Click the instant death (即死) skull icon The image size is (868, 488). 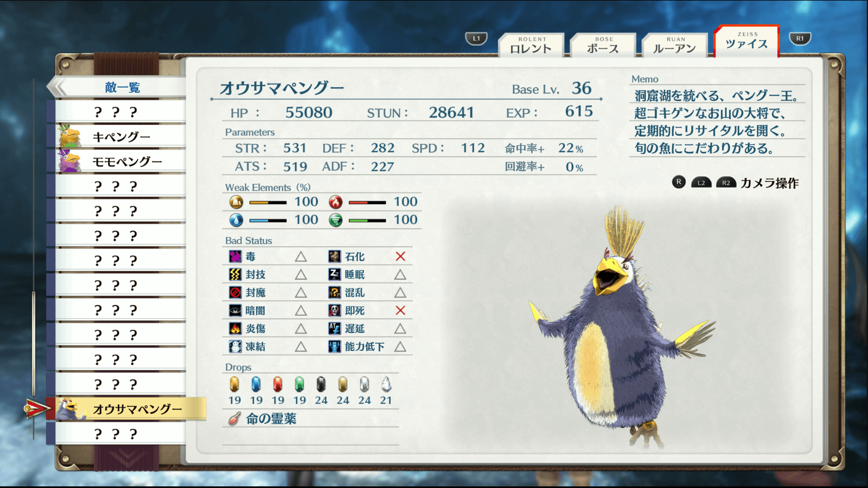click(x=335, y=311)
